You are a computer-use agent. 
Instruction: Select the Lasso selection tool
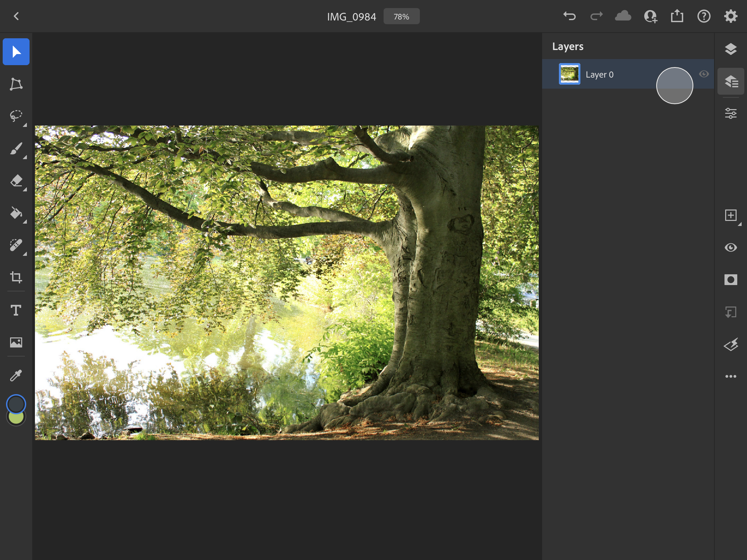[x=16, y=116]
